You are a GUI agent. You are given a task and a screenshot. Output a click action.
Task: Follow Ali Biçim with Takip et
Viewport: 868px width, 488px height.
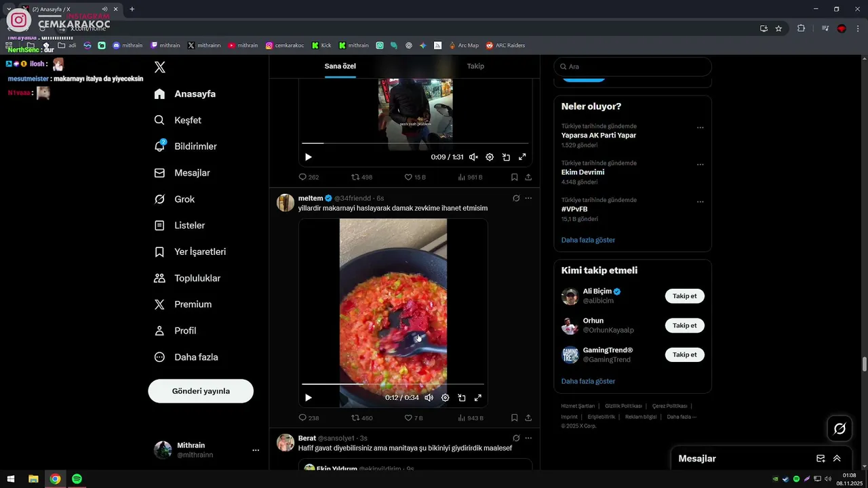coord(685,296)
